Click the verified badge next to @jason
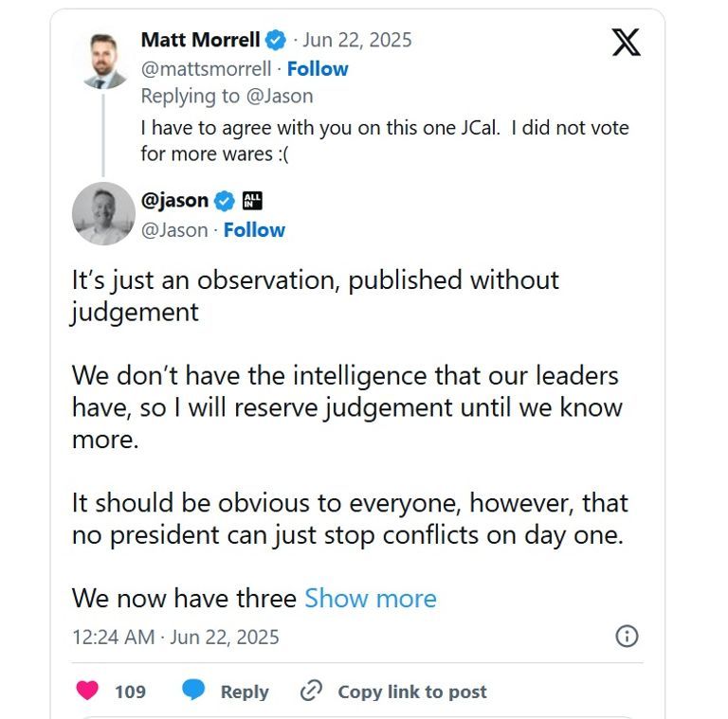 coord(225,201)
